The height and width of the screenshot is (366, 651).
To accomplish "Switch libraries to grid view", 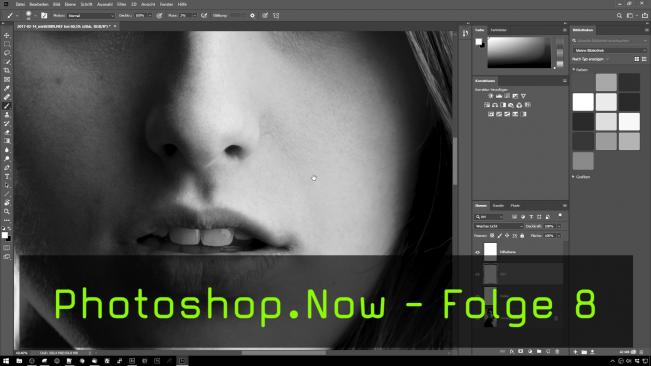I will tap(637, 59).
